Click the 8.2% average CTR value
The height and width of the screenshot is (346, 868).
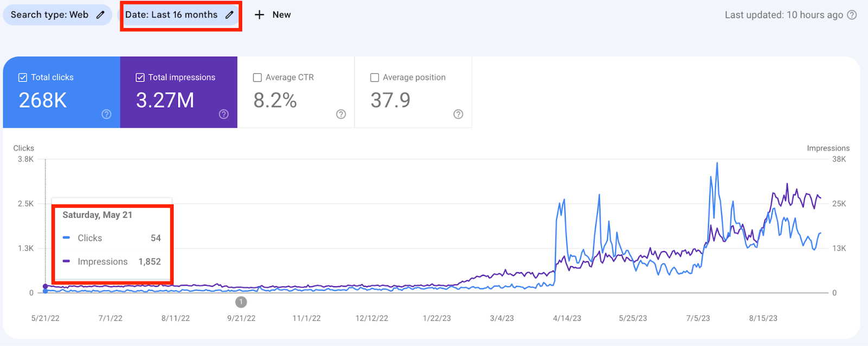275,100
